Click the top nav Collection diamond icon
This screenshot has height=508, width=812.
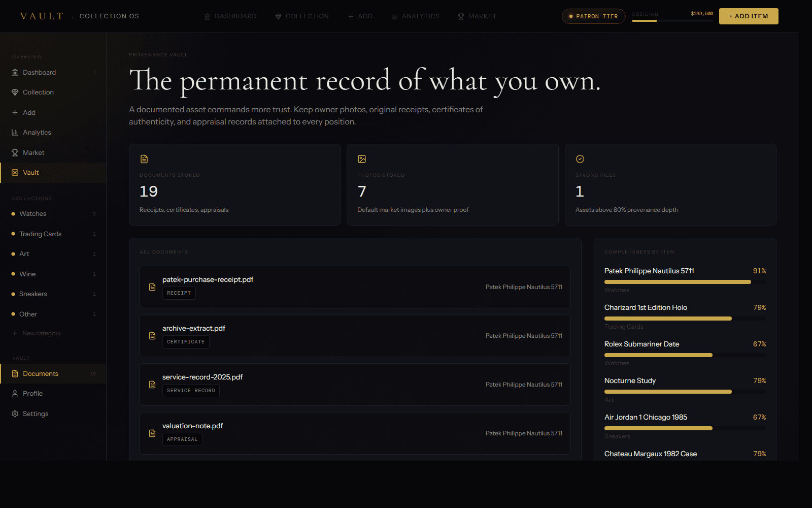[x=278, y=17]
